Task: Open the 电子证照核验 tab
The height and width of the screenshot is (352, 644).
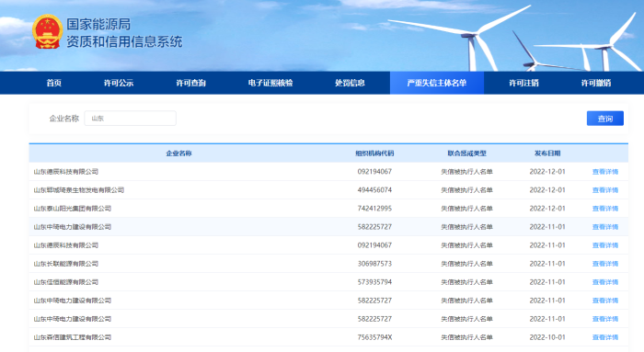Action: (270, 83)
